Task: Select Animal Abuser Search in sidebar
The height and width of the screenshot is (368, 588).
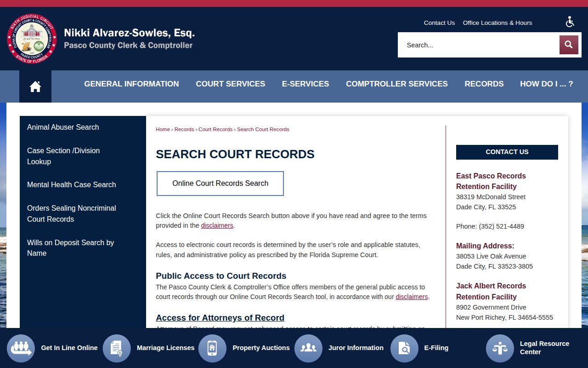Action: (x=63, y=127)
